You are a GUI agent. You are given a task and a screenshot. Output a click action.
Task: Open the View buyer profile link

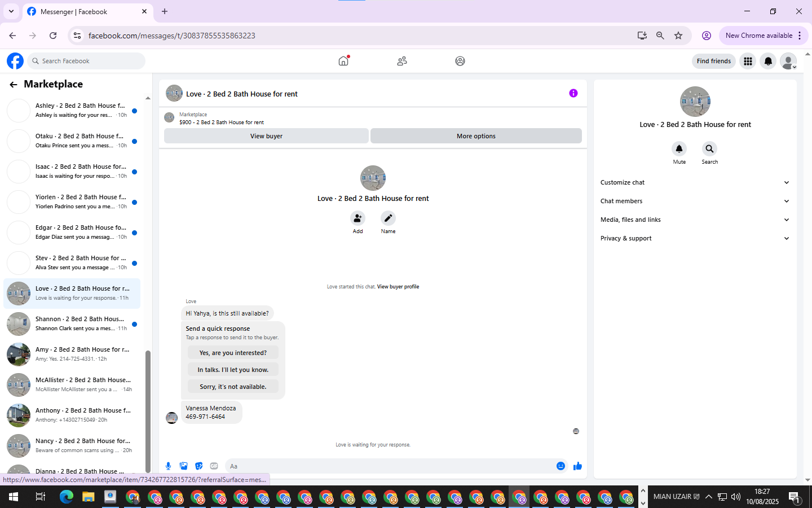398,287
